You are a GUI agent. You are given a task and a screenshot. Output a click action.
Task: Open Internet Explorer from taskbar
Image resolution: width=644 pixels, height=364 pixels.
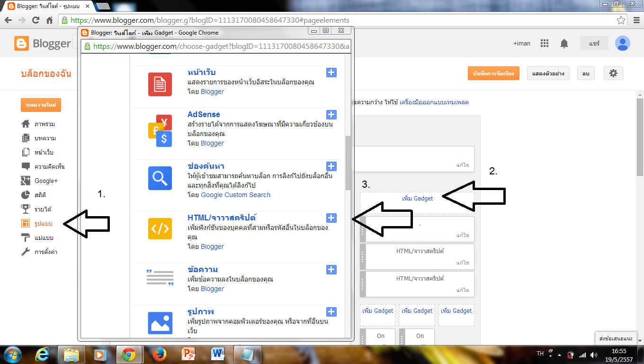42,354
